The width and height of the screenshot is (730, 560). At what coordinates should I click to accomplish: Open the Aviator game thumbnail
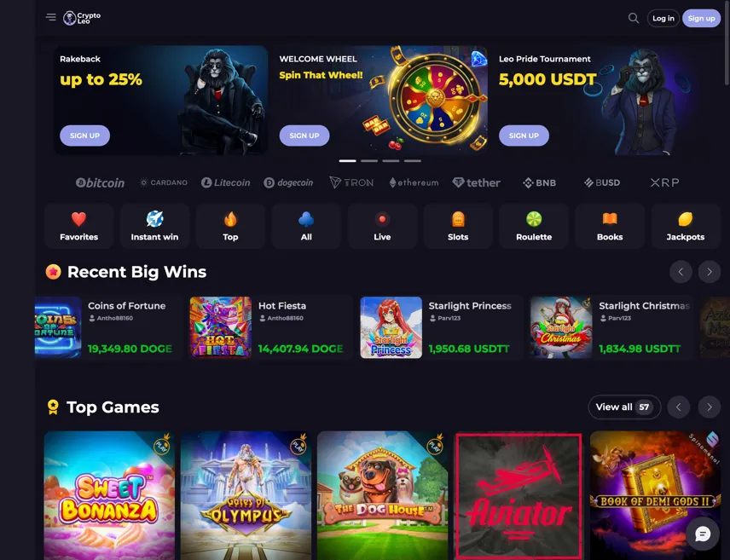pyautogui.click(x=519, y=496)
